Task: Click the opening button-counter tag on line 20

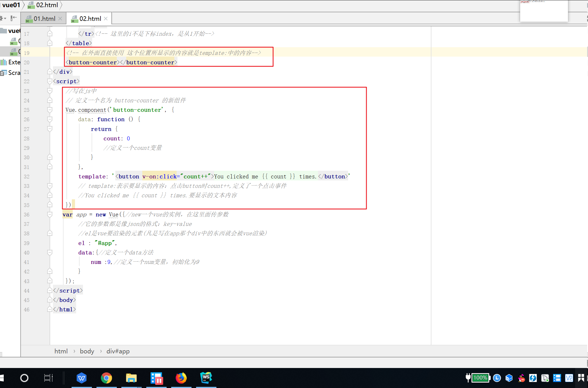Action: pos(93,62)
